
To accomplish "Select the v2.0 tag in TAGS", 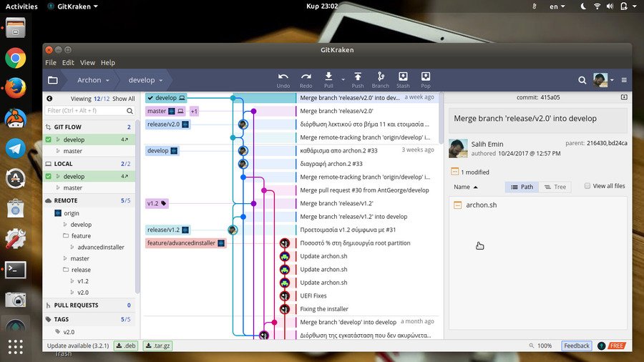I will [69, 332].
